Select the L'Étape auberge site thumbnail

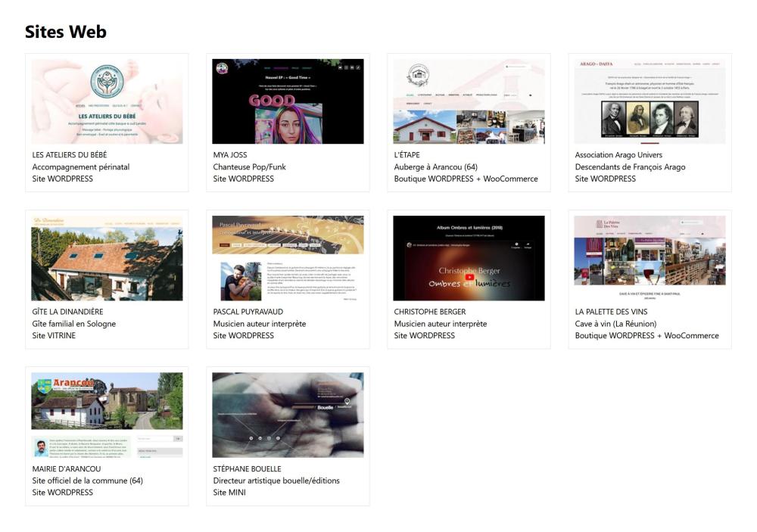click(469, 101)
